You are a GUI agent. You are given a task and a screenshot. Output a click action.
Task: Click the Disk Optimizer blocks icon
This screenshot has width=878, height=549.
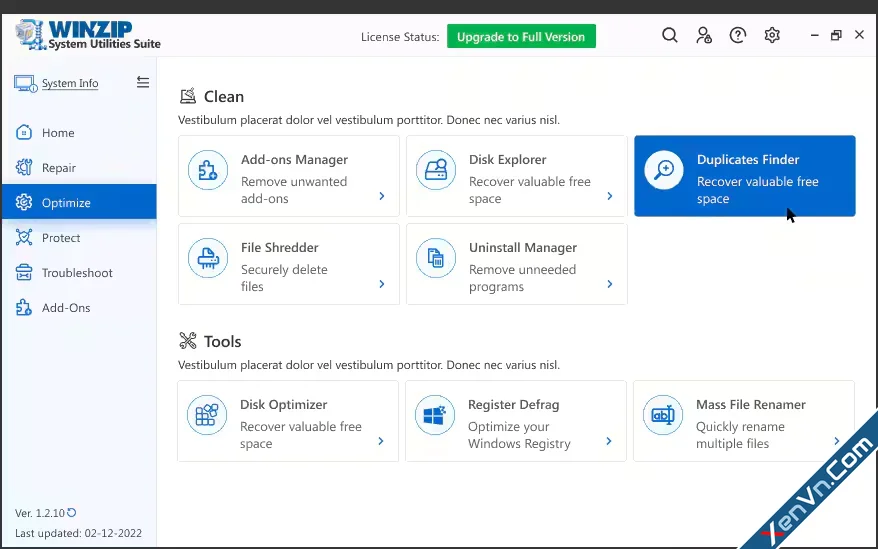(x=207, y=415)
